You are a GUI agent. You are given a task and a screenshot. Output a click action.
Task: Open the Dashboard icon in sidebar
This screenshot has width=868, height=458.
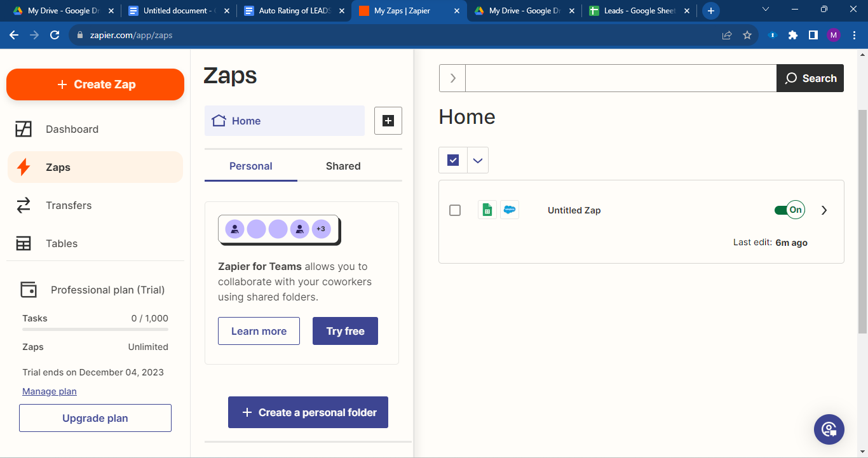pos(24,129)
